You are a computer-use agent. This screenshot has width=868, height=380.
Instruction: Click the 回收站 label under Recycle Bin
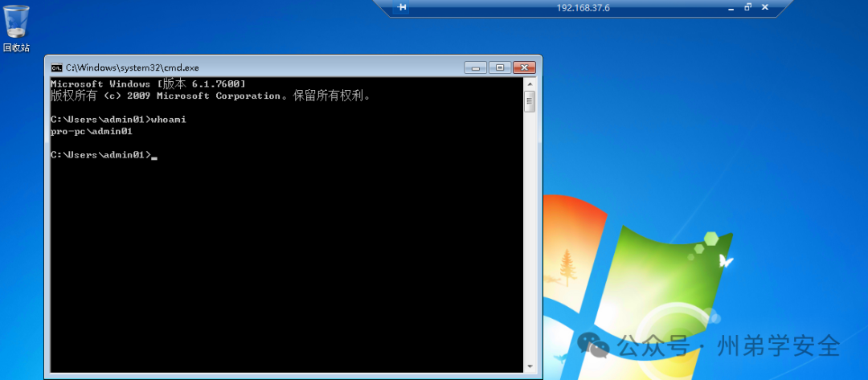pos(16,47)
